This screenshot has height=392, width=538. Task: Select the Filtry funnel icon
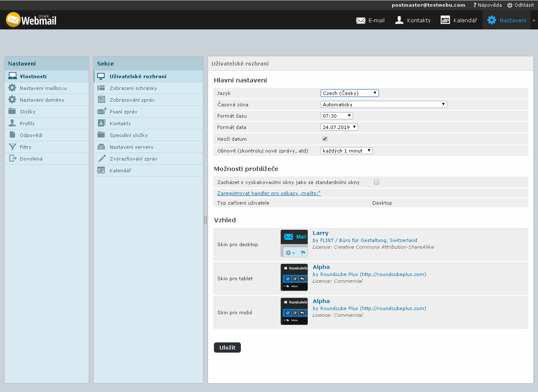click(x=12, y=147)
